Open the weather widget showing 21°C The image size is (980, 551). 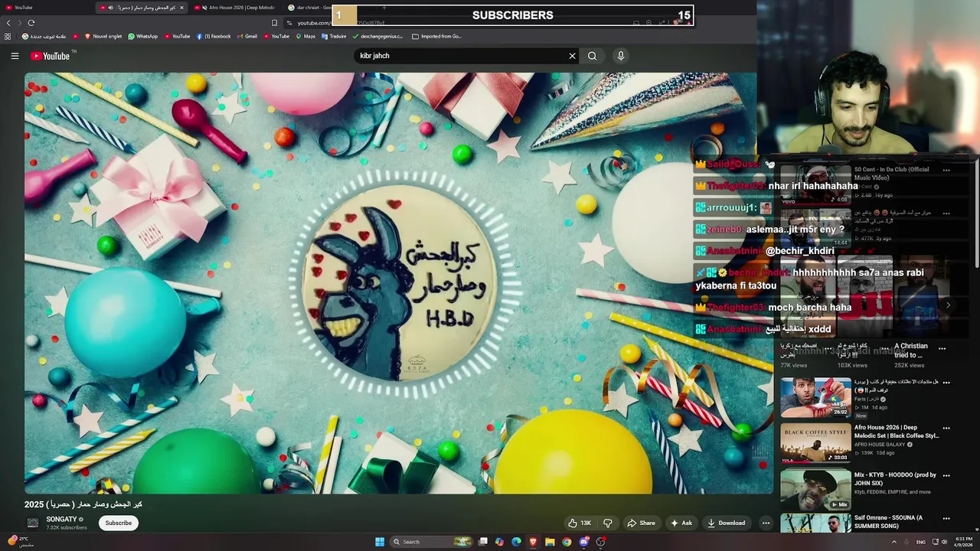20,541
